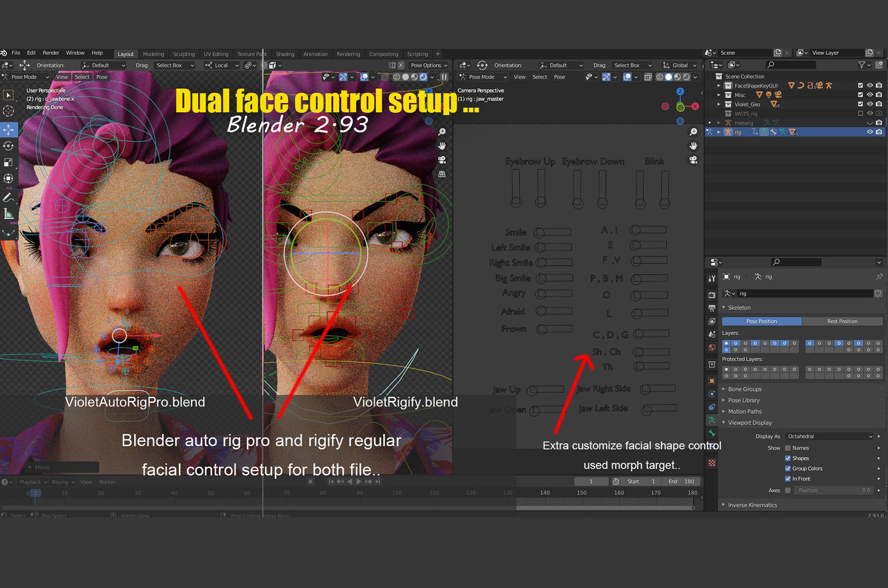The image size is (888, 588).
Task: Activate the Scale tool in left toolbar
Action: pos(8,162)
